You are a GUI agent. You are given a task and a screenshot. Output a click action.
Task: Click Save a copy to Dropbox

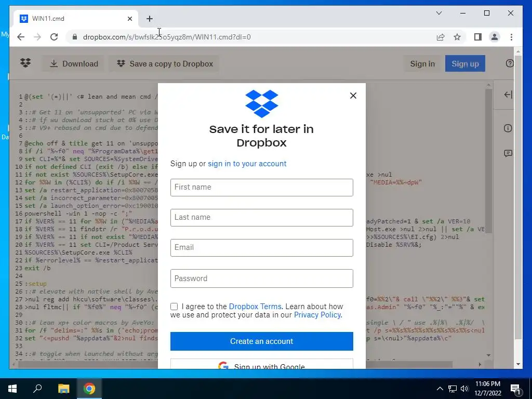[165, 64]
